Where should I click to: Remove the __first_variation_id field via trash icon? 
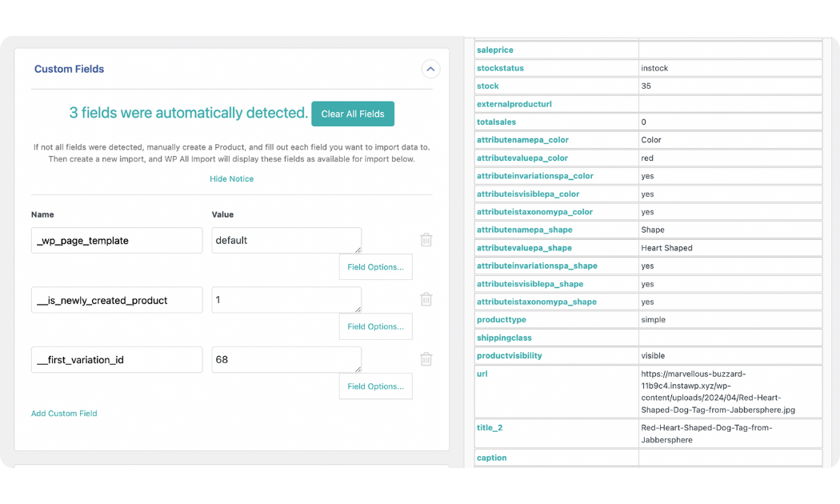(426, 359)
